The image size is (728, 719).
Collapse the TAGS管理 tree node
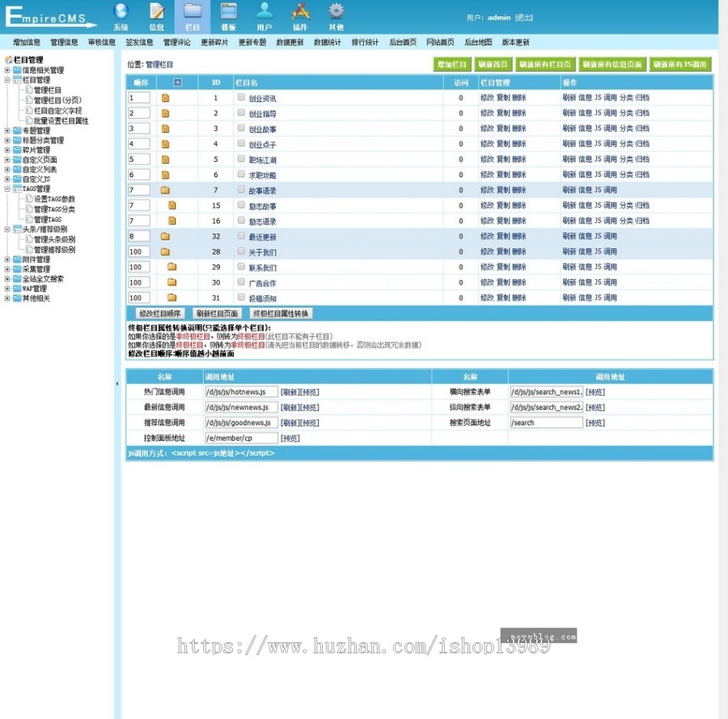coord(7,189)
